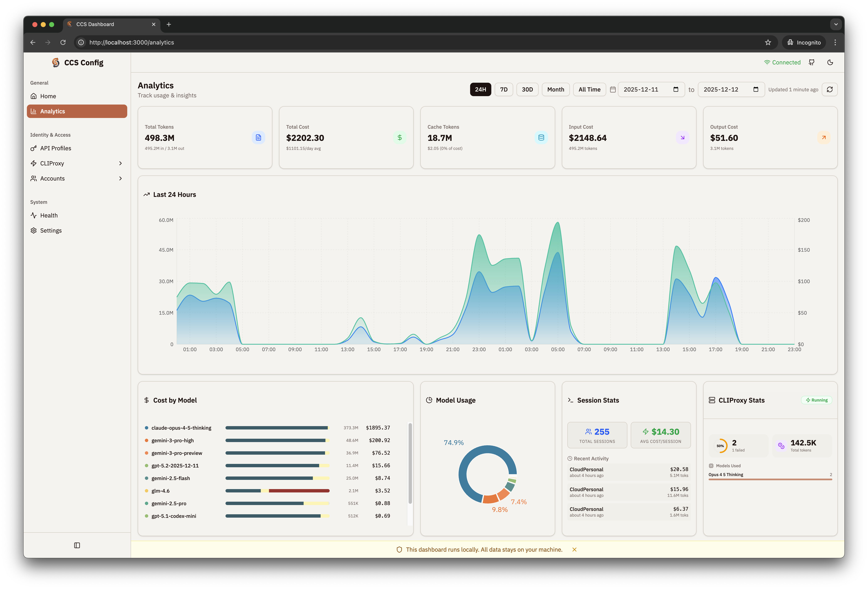This screenshot has width=868, height=589.
Task: Toggle dark mode with the moon icon
Action: [830, 62]
